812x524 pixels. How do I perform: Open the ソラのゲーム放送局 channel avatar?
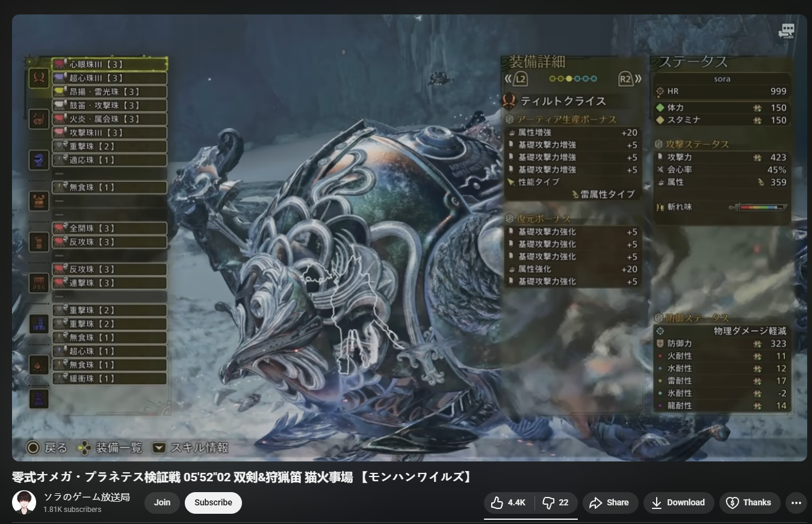pos(24,502)
